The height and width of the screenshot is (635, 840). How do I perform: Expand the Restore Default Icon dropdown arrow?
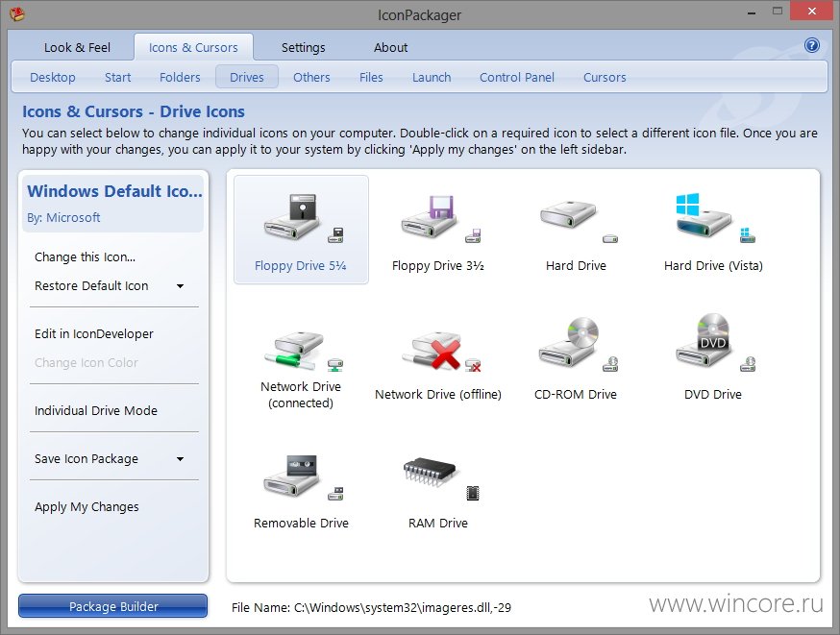[x=181, y=286]
